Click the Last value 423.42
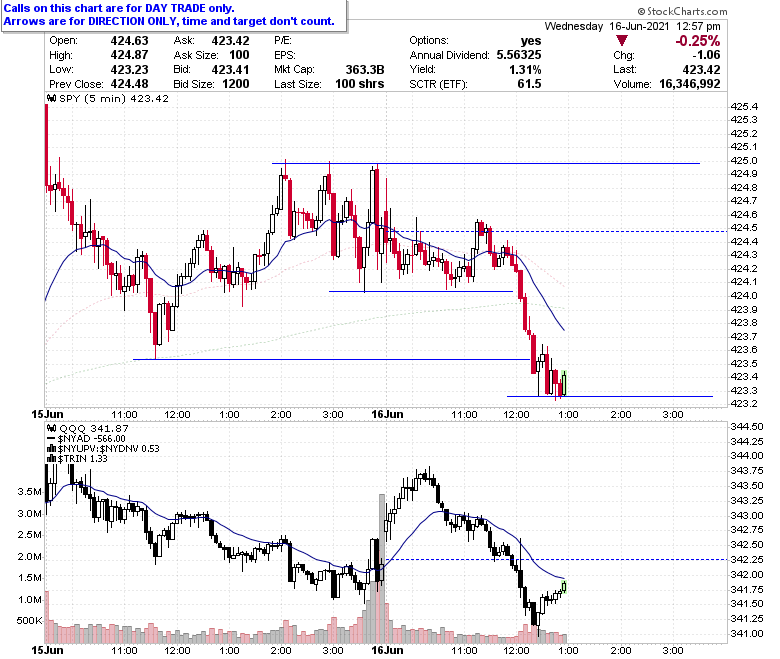The height and width of the screenshot is (659, 780). click(701, 70)
